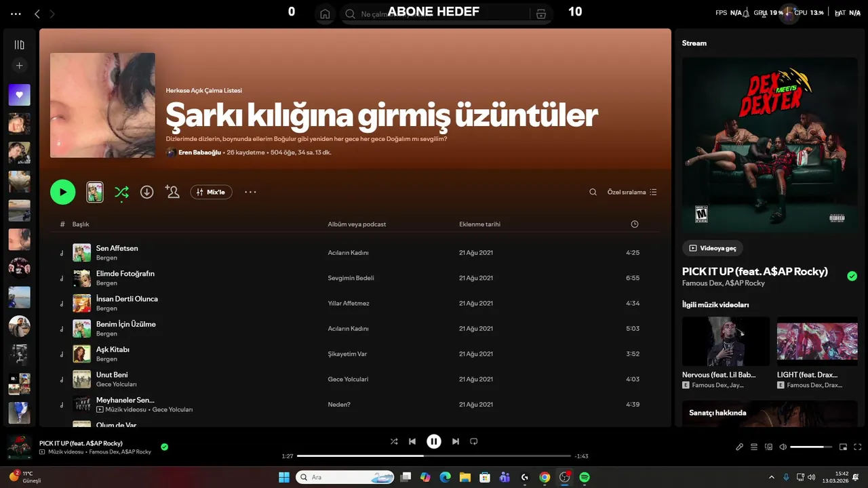Go to the Home icon
Screen dimensions: 868x488
click(x=325, y=14)
